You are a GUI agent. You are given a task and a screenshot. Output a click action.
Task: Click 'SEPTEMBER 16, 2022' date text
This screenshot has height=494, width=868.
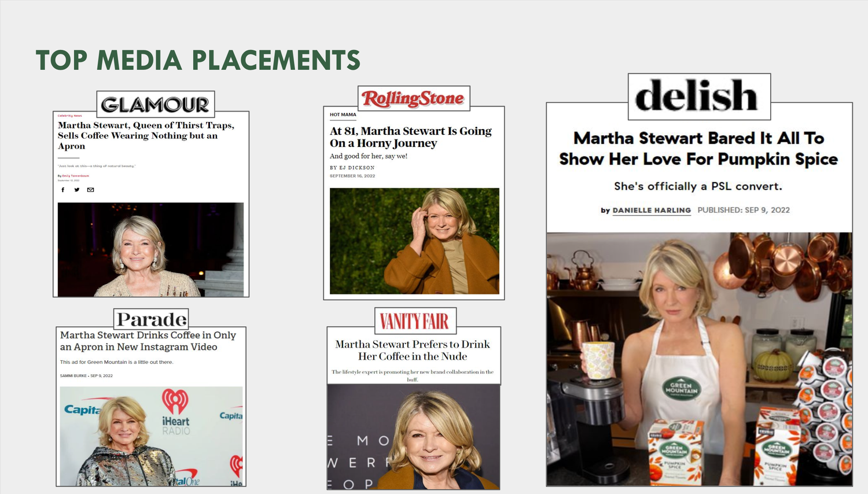pyautogui.click(x=352, y=176)
